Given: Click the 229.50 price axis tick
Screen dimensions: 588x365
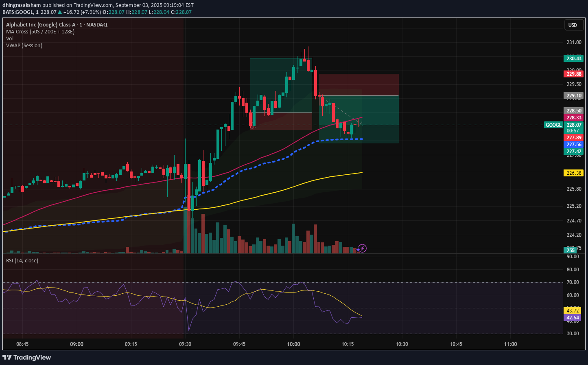Looking at the screenshot, I should tap(574, 84).
